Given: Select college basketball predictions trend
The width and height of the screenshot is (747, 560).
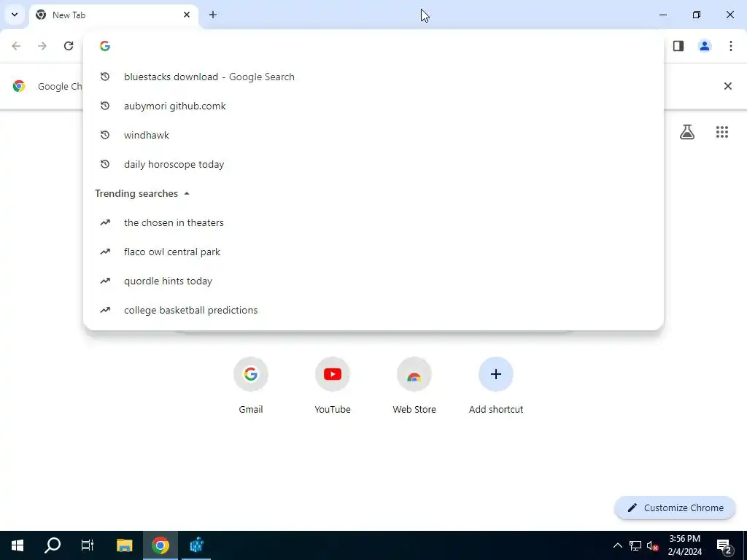Looking at the screenshot, I should [373, 310].
